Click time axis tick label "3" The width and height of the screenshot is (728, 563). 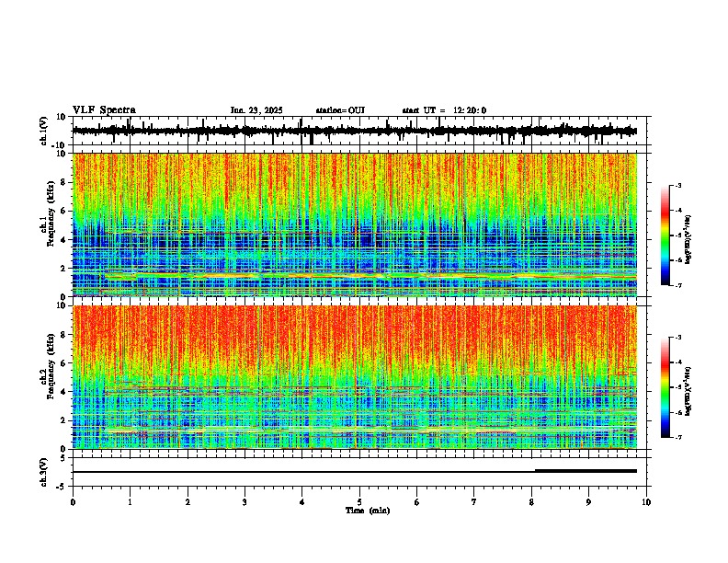245,502
